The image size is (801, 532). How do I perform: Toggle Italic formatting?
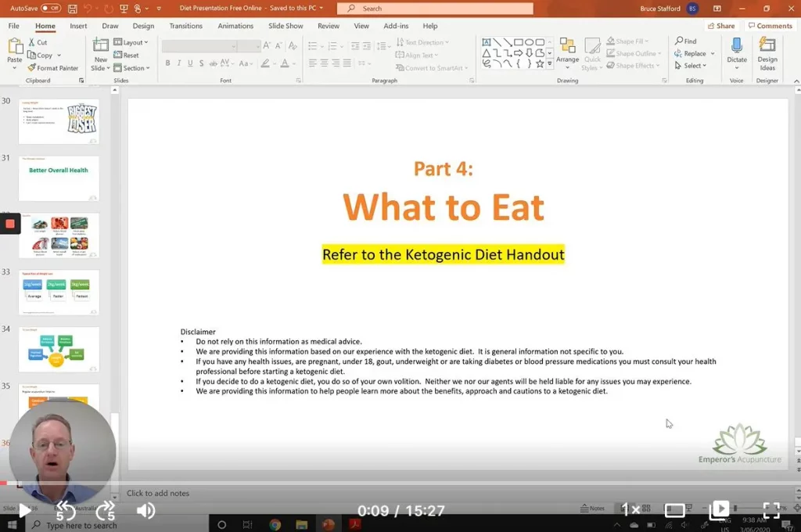click(x=179, y=63)
